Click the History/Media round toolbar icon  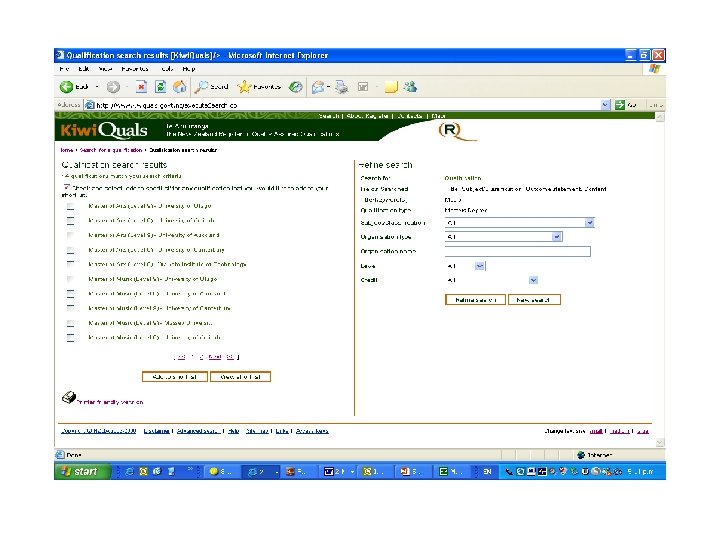295,86
